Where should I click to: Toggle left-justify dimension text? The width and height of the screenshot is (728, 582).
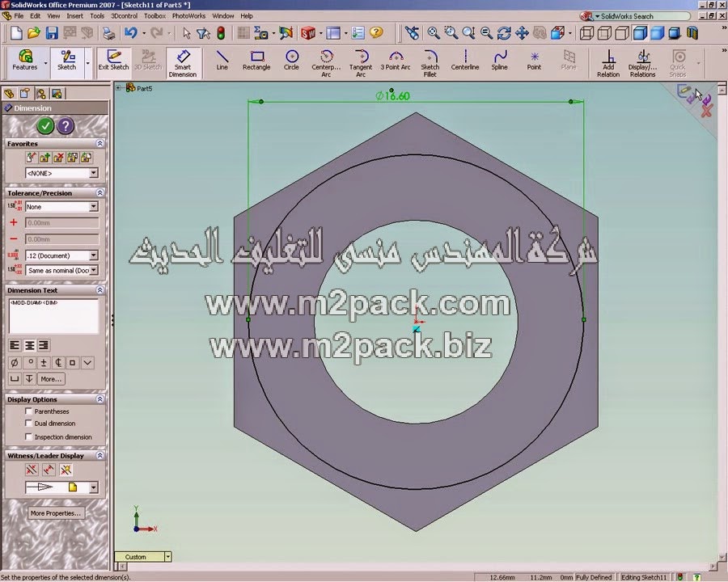click(x=15, y=345)
